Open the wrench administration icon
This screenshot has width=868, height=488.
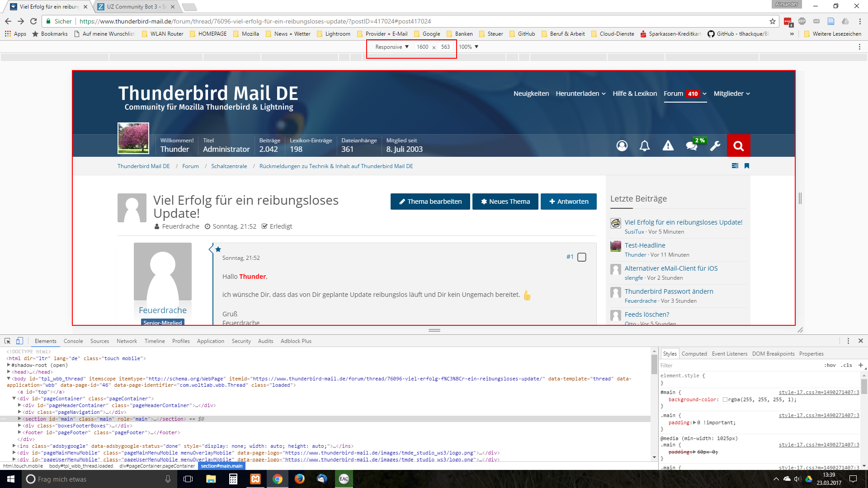click(x=715, y=145)
